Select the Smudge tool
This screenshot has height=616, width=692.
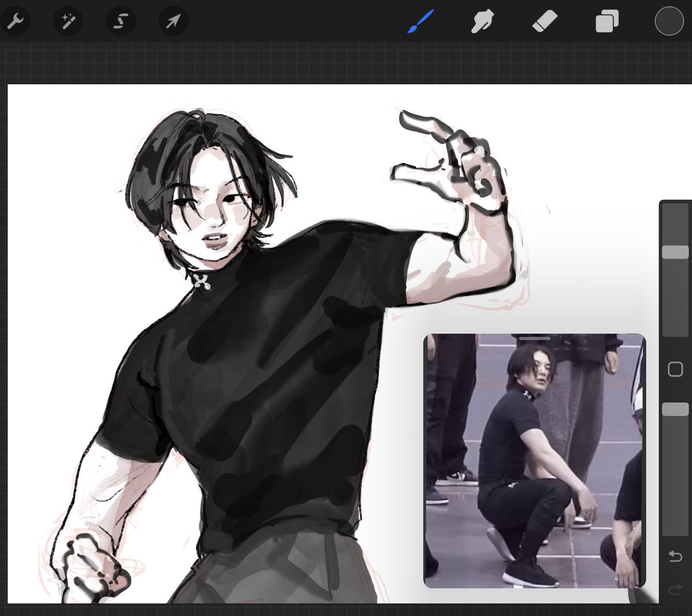point(482,22)
